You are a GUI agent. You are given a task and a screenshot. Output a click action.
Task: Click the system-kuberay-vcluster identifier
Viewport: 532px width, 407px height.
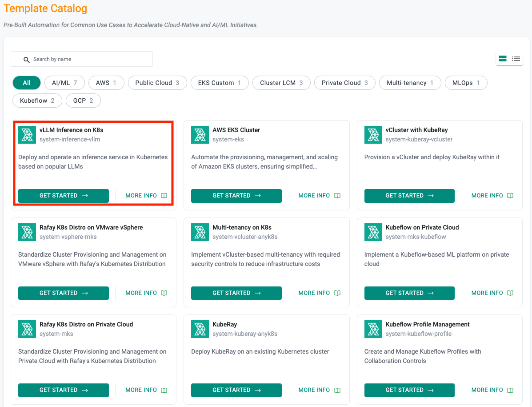pos(419,140)
